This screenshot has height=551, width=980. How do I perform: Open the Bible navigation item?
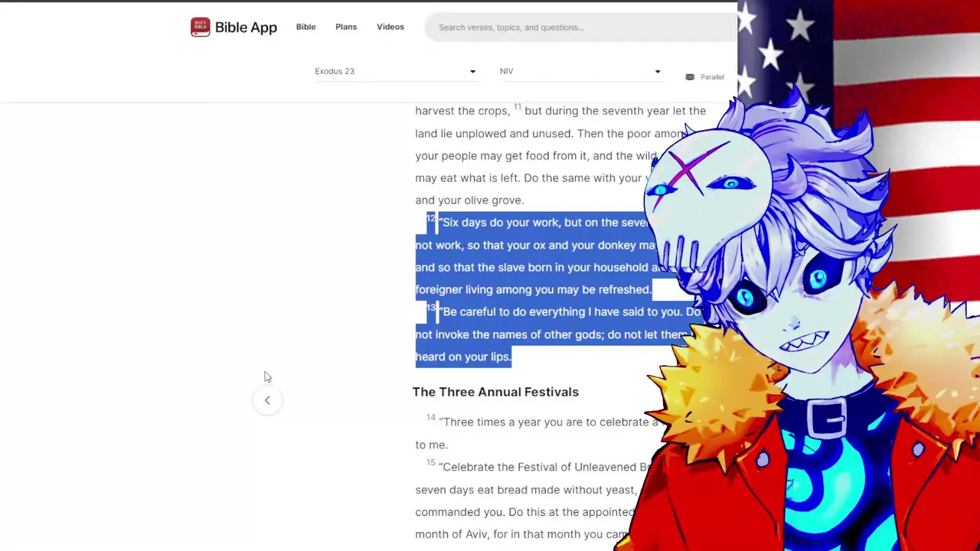click(305, 27)
